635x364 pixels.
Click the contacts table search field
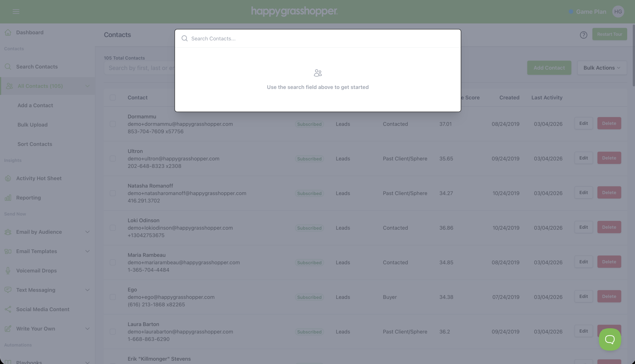pyautogui.click(x=140, y=68)
